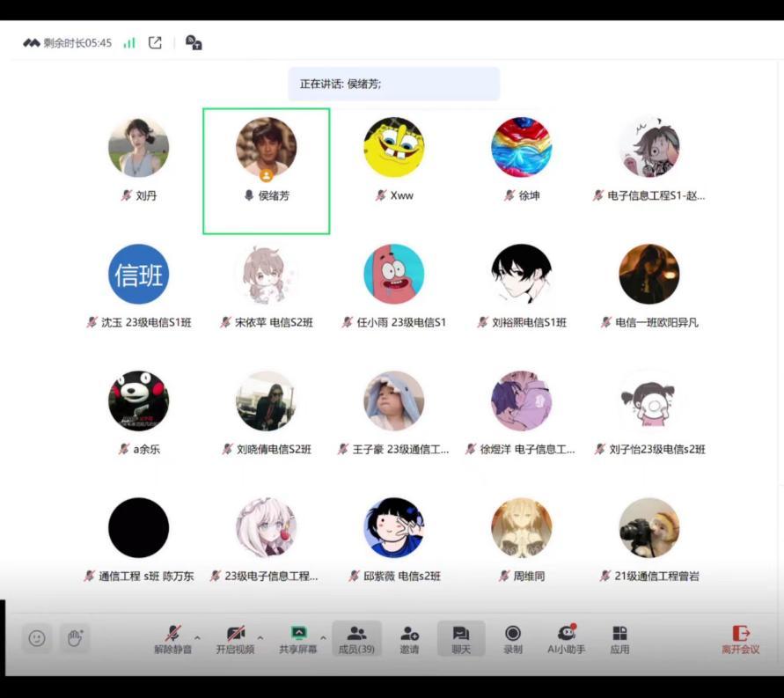Start recording with the 录制 icon
Viewport: 784px width, 698px height.
pos(513,639)
